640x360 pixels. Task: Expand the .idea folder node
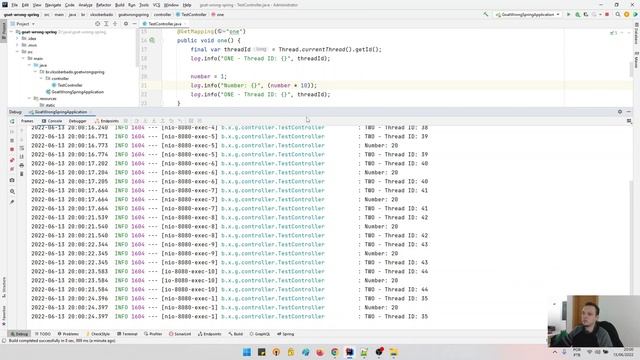point(18,38)
